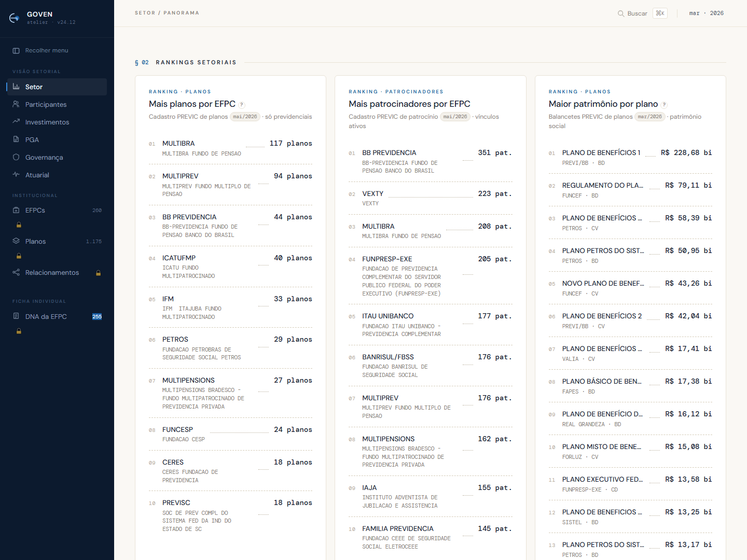Open the 'PLANO EXECUTIVO FED…' row
This screenshot has width=747, height=560.
pos(630,484)
